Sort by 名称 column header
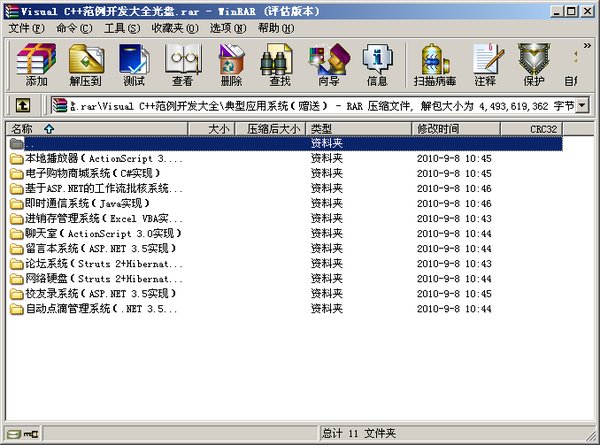The height and width of the screenshot is (445, 600). [97, 129]
